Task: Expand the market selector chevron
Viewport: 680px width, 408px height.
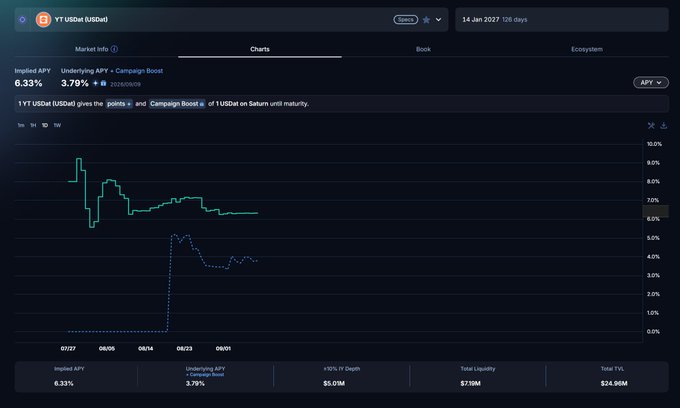Action: (x=438, y=20)
